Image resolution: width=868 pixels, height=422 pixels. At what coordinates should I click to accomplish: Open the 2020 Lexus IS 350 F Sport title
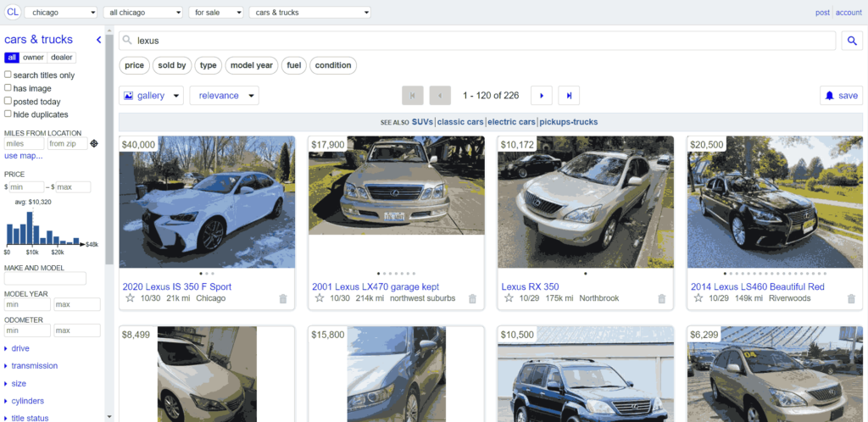(176, 286)
